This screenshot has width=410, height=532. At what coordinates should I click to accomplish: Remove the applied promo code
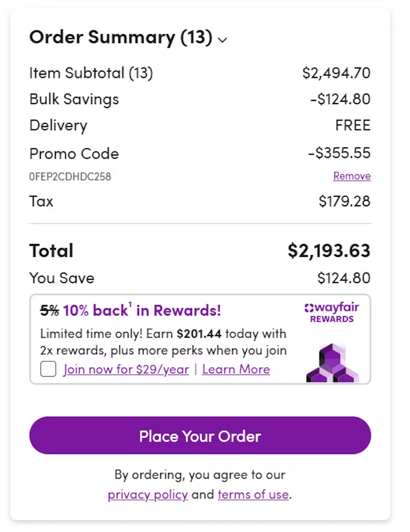(352, 175)
